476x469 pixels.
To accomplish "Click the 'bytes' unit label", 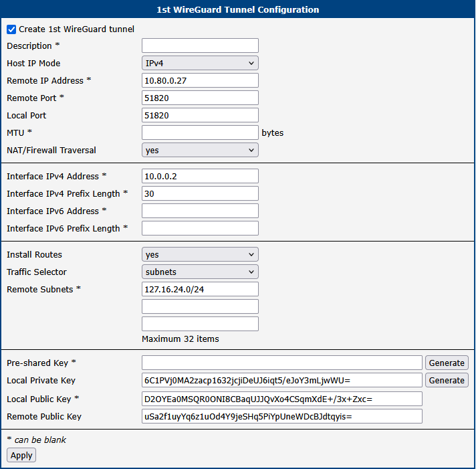I will [x=273, y=133].
